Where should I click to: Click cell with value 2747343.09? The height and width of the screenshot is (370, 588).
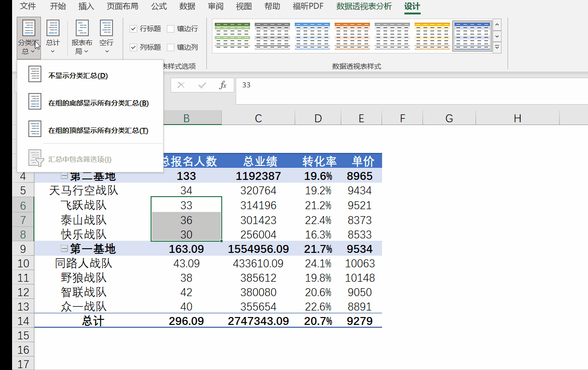[258, 321]
